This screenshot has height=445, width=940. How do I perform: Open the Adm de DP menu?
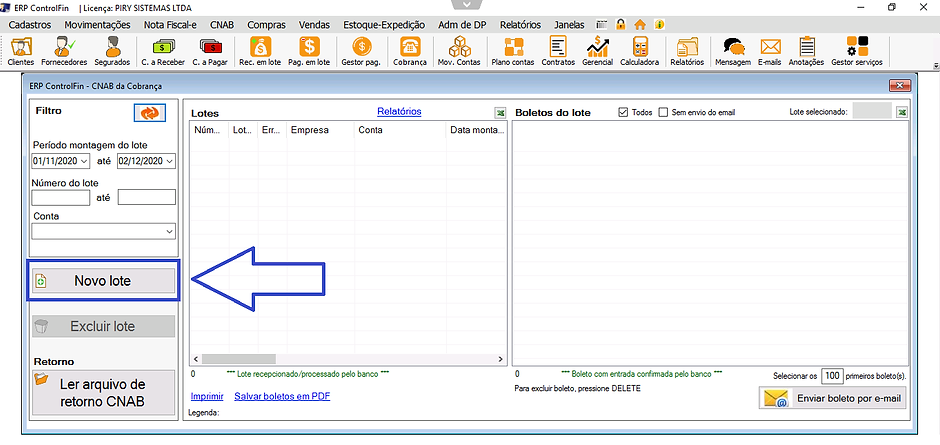coord(463,25)
